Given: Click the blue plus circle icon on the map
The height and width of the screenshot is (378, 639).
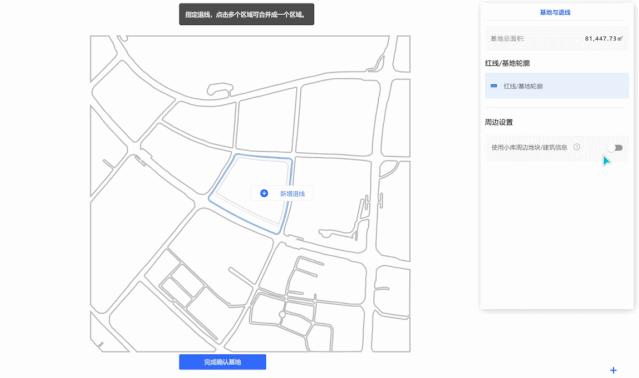Looking at the screenshot, I should (264, 193).
